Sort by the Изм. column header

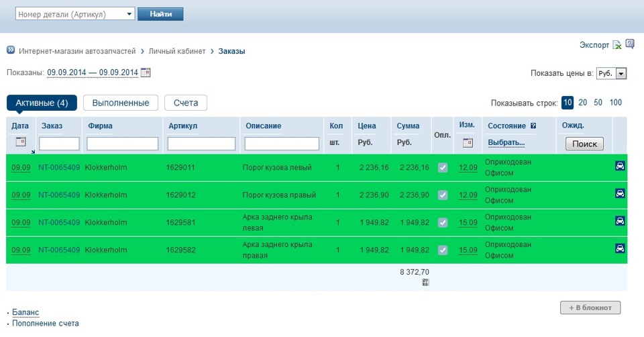467,124
